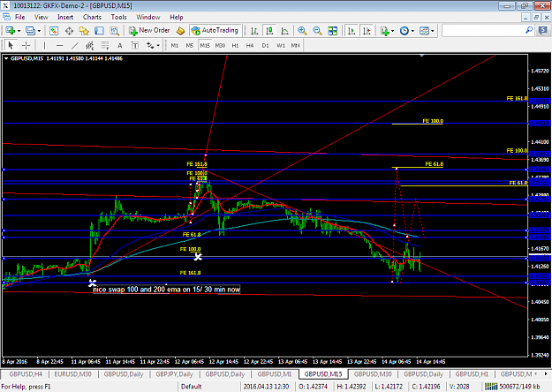Select the MN timeframe button
Viewport: 552px width, 392px height.
click(295, 45)
